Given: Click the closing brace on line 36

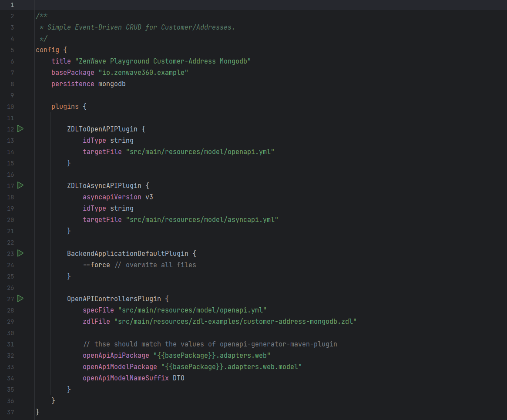Looking at the screenshot, I should tap(53, 400).
